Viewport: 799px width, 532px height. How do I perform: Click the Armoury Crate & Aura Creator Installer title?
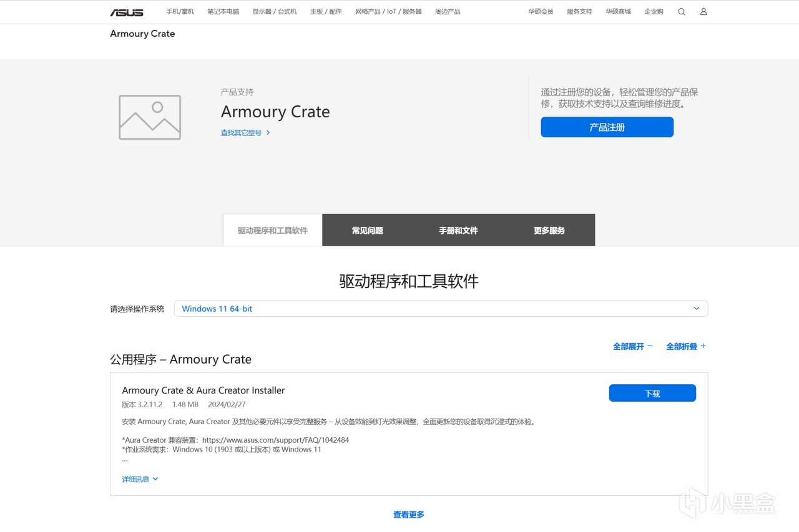pyautogui.click(x=203, y=390)
